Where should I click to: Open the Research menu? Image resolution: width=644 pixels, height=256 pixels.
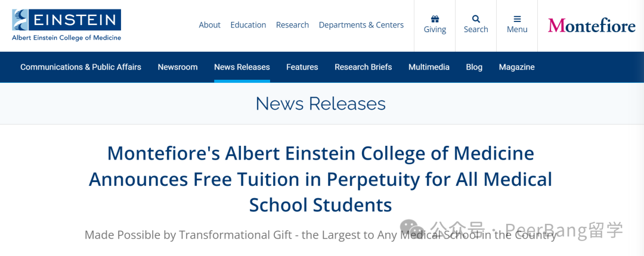(x=292, y=25)
